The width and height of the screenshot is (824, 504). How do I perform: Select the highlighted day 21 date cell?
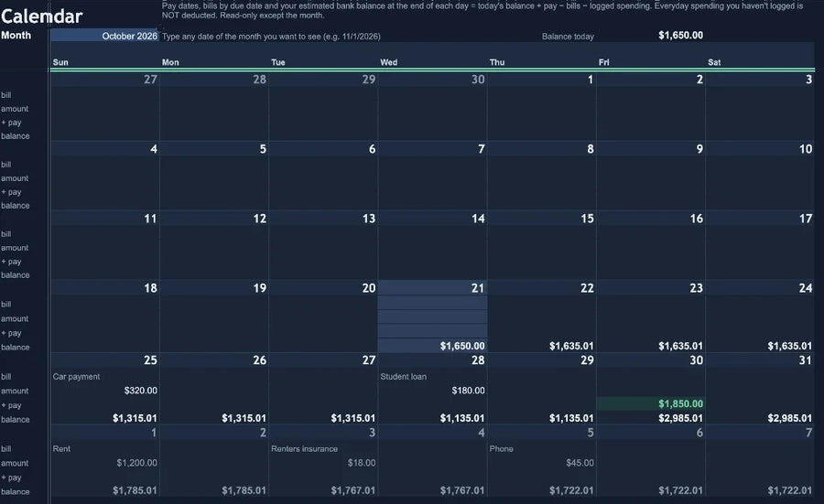432,288
